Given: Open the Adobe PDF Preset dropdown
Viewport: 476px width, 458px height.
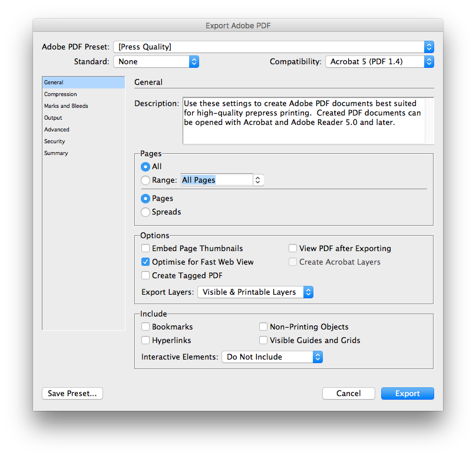Looking at the screenshot, I should 273,47.
